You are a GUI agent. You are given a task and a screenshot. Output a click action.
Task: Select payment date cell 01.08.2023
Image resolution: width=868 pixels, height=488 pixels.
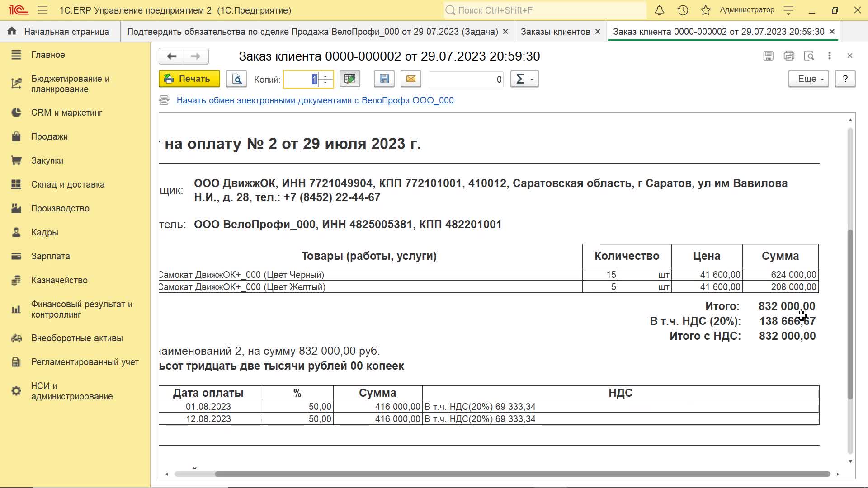[211, 407]
